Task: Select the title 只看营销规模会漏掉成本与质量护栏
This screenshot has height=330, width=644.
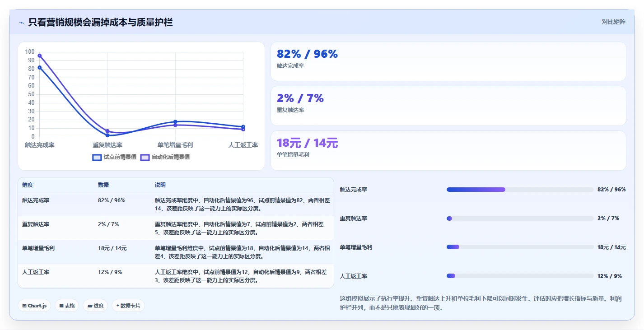Action: point(100,22)
